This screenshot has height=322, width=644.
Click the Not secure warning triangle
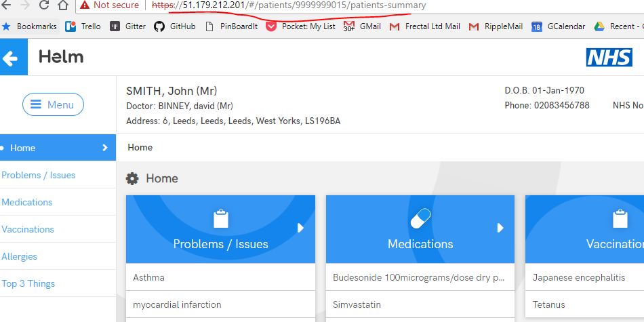(x=85, y=5)
